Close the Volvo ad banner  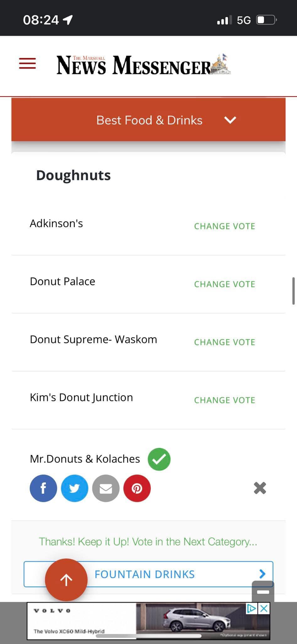(x=264, y=608)
